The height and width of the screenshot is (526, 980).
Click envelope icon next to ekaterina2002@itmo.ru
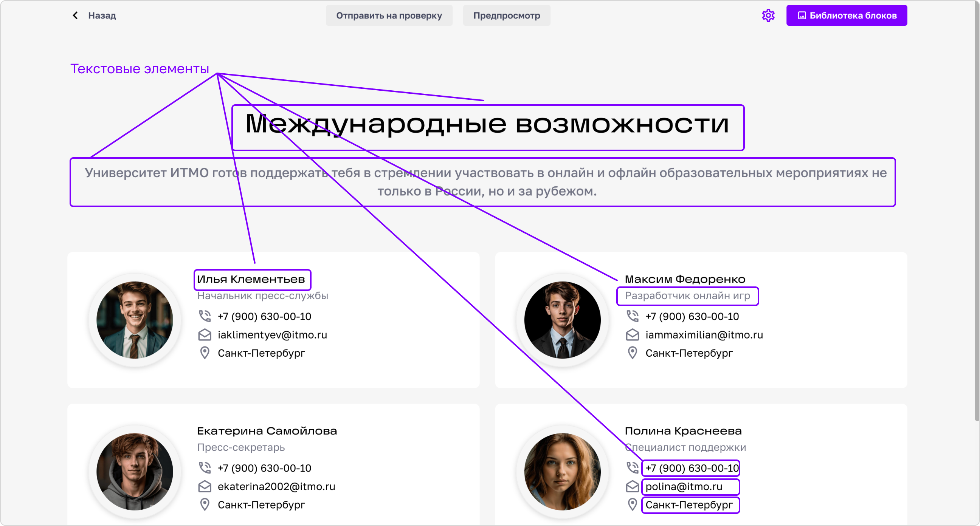pyautogui.click(x=205, y=486)
